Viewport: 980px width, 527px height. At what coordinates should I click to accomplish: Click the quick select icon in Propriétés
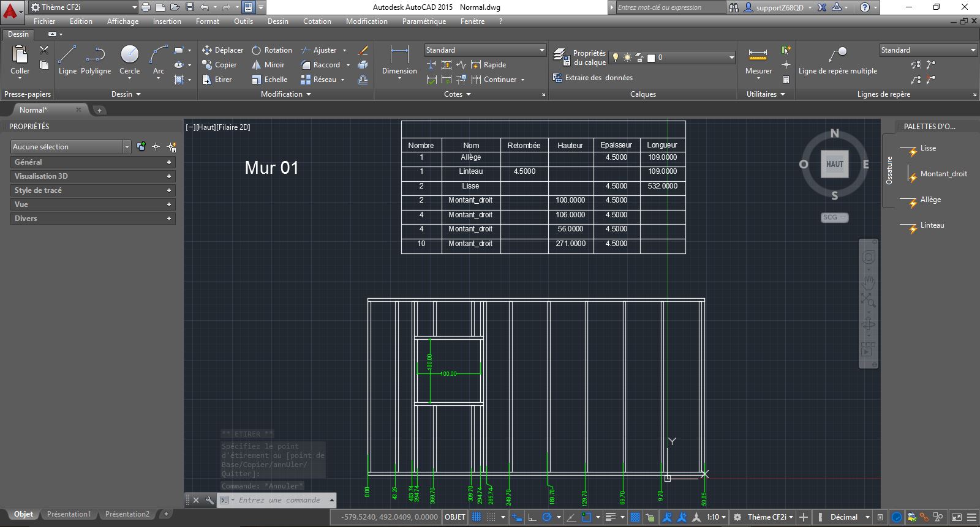tap(172, 147)
